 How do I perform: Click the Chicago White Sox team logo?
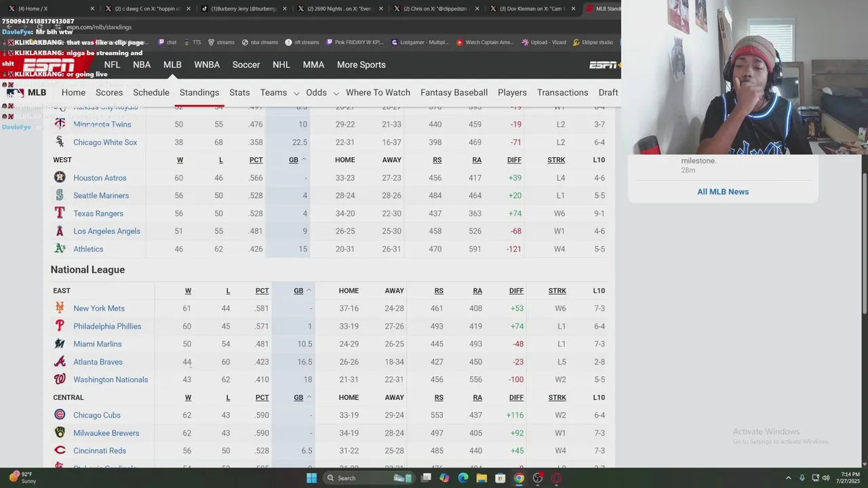(60, 142)
